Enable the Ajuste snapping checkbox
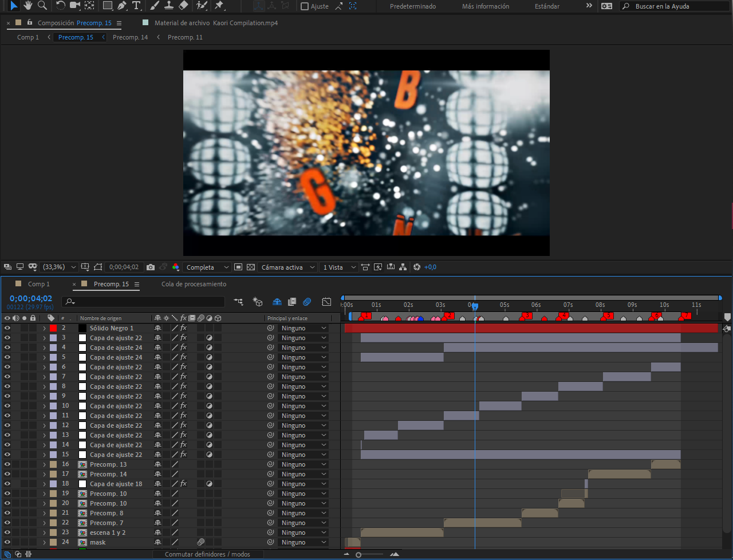The image size is (733, 560). click(305, 6)
